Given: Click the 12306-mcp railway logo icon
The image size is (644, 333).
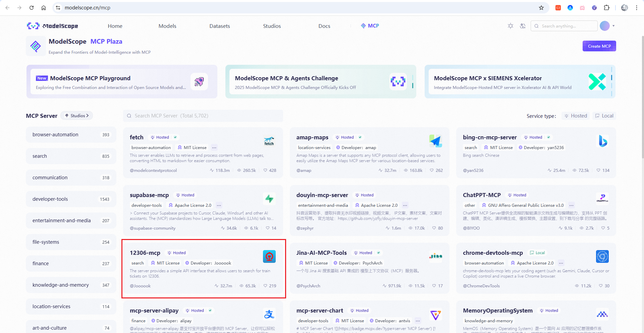Looking at the screenshot, I should tap(269, 256).
